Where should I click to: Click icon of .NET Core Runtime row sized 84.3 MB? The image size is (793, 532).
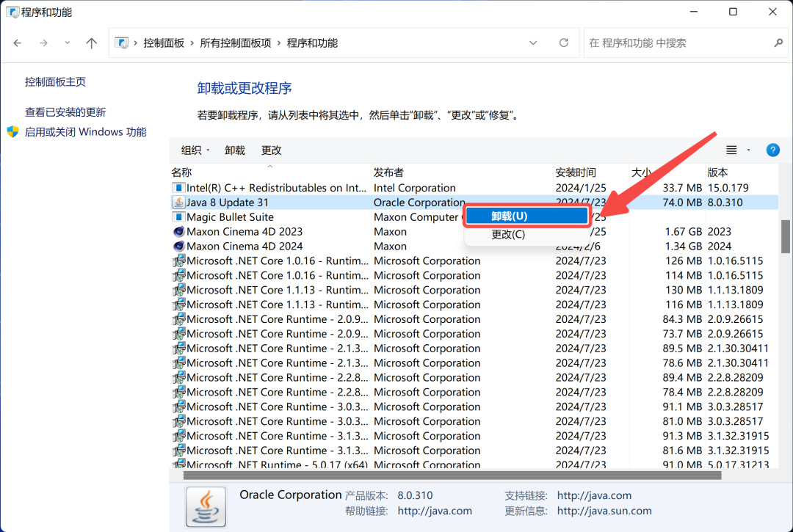point(178,320)
